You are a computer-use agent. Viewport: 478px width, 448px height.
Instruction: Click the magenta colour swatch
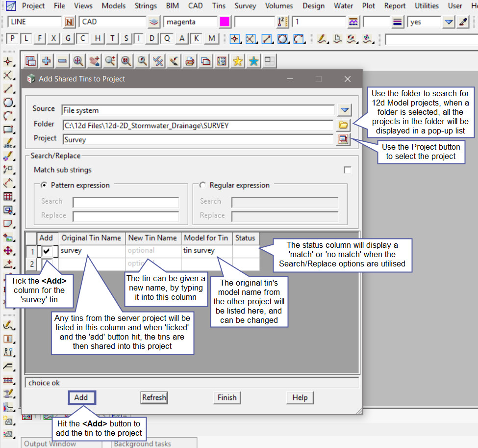pyautogui.click(x=225, y=22)
